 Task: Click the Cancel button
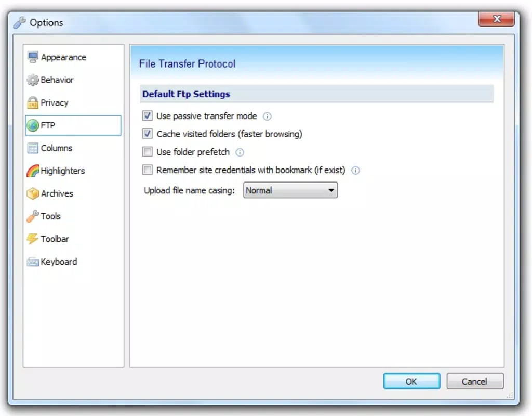(x=475, y=381)
